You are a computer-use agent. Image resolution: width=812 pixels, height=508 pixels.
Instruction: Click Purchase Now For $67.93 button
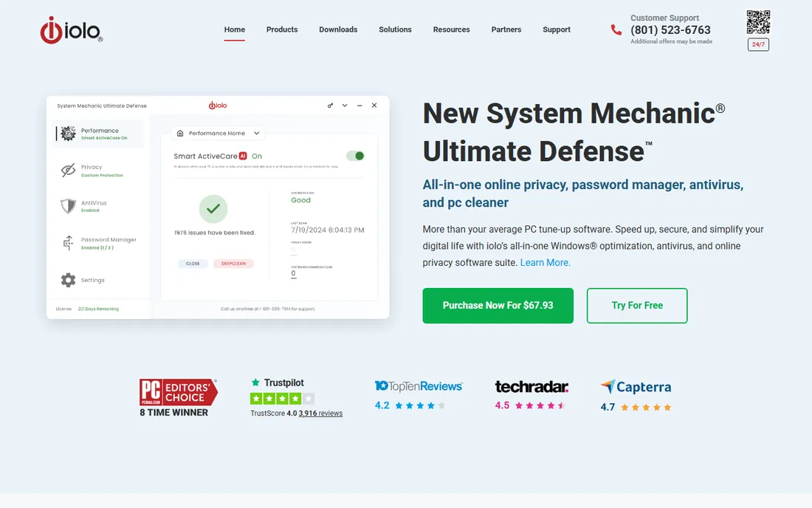click(498, 306)
